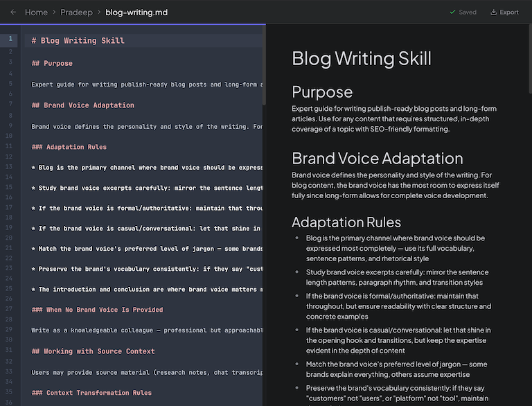Click preview bullet 'Preserve the brand's vocabulary consistently'
The width and height of the screenshot is (532, 406).
(398, 394)
